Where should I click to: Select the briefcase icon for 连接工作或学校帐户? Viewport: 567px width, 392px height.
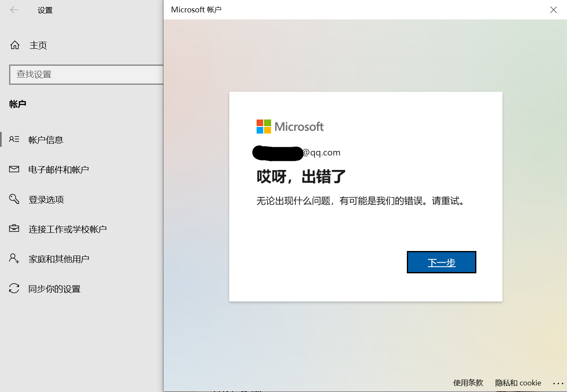(14, 228)
